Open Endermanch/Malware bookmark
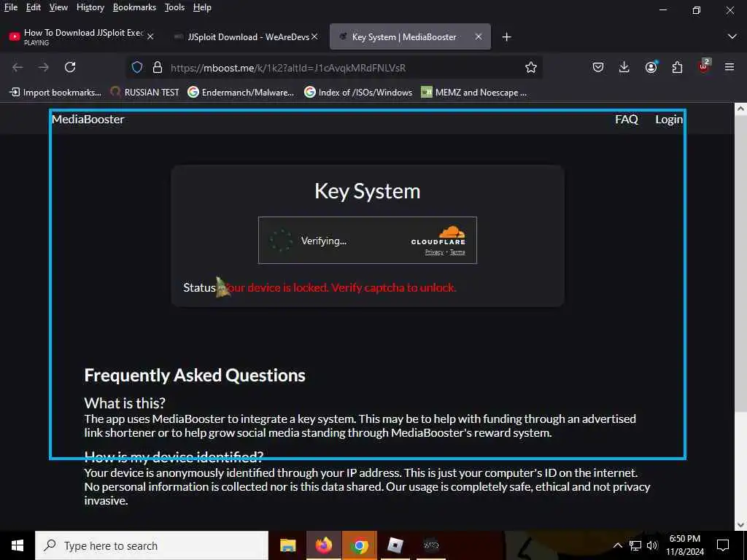This screenshot has height=560, width=747. point(241,93)
